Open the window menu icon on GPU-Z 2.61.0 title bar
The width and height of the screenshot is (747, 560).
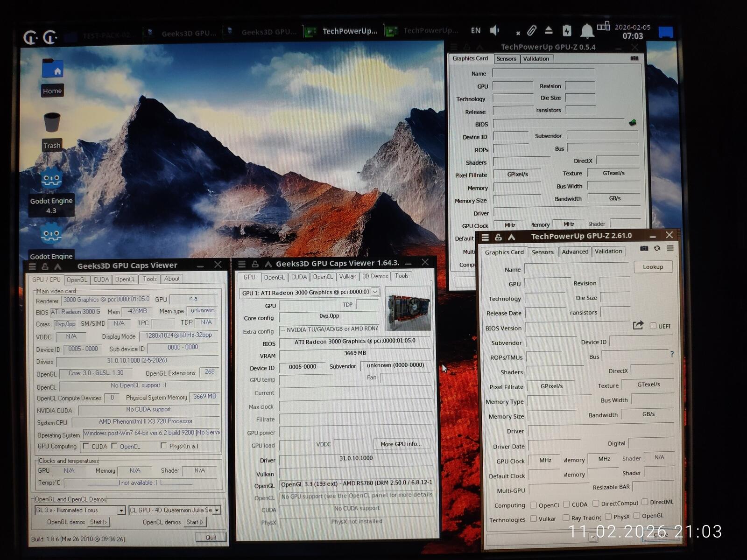point(485,237)
